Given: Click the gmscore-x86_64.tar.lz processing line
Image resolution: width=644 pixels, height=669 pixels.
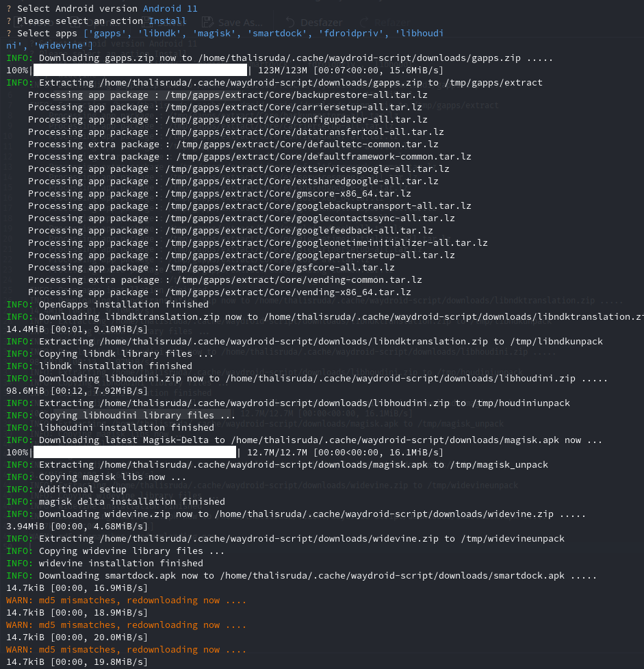Looking at the screenshot, I should tap(220, 194).
